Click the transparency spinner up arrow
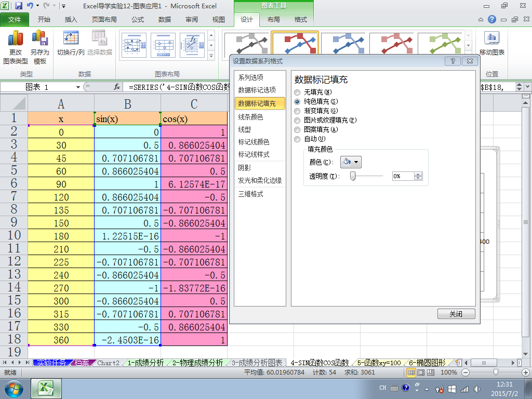 (418, 174)
